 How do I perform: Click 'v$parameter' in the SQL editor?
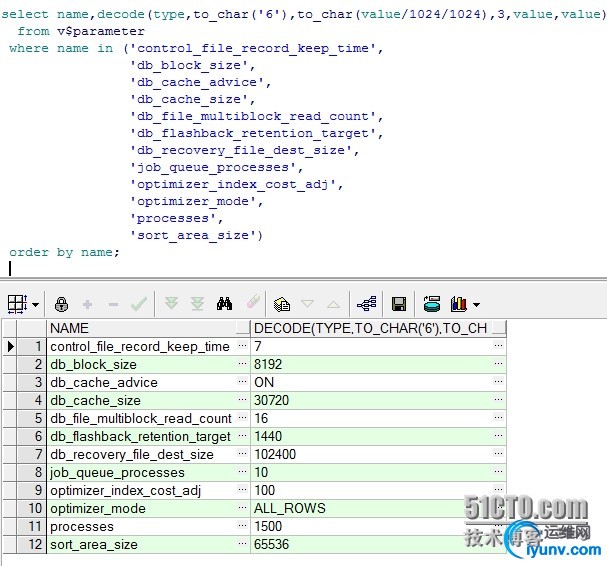coord(101,31)
